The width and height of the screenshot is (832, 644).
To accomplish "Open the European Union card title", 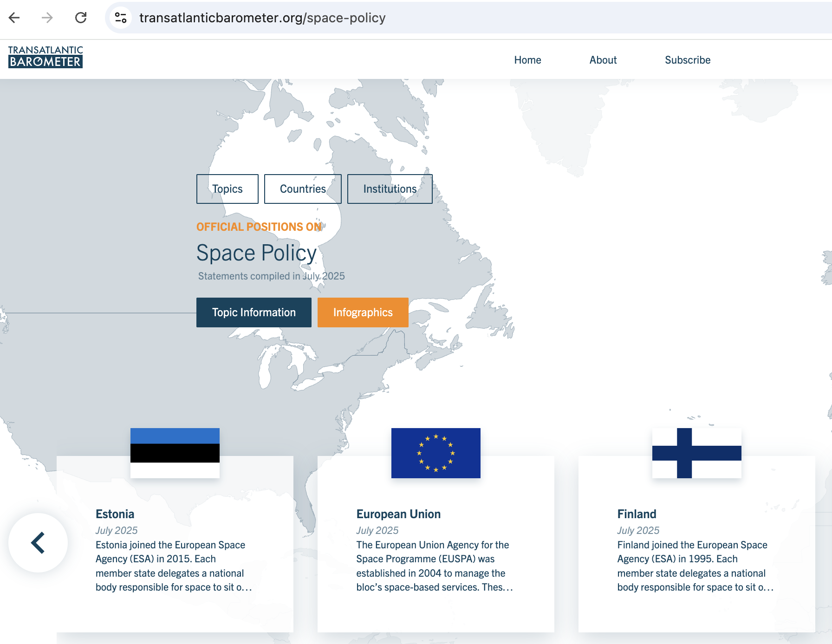I will tap(398, 514).
